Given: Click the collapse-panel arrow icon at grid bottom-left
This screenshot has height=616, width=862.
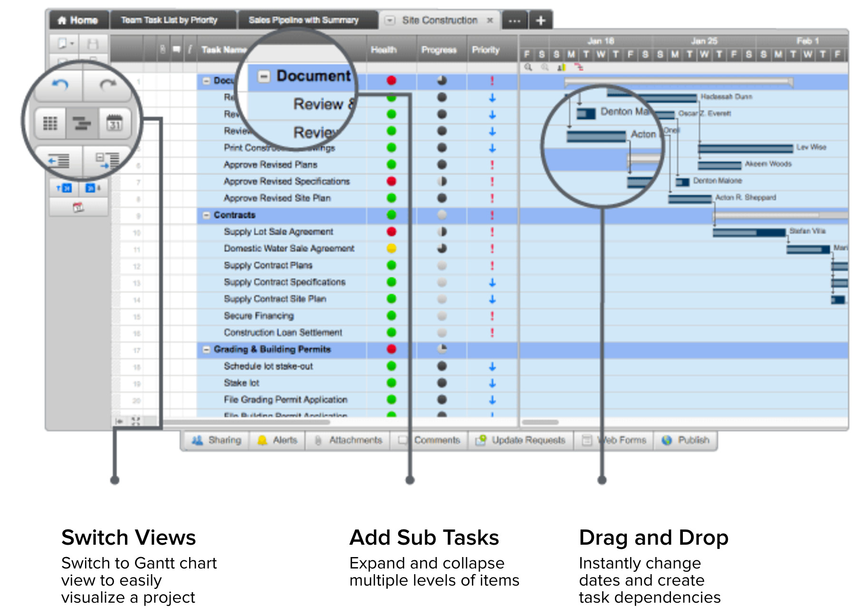Looking at the screenshot, I should [119, 421].
